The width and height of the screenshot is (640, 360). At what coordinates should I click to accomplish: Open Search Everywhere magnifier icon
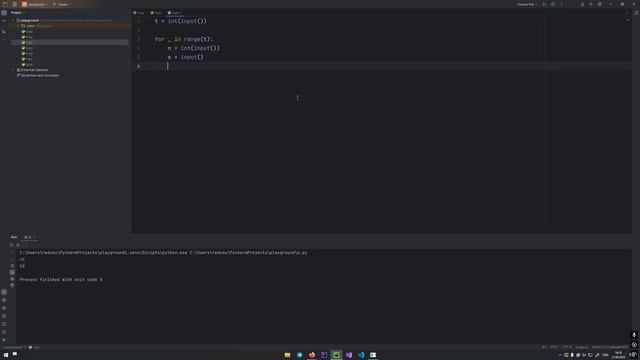pyautogui.click(x=591, y=4)
